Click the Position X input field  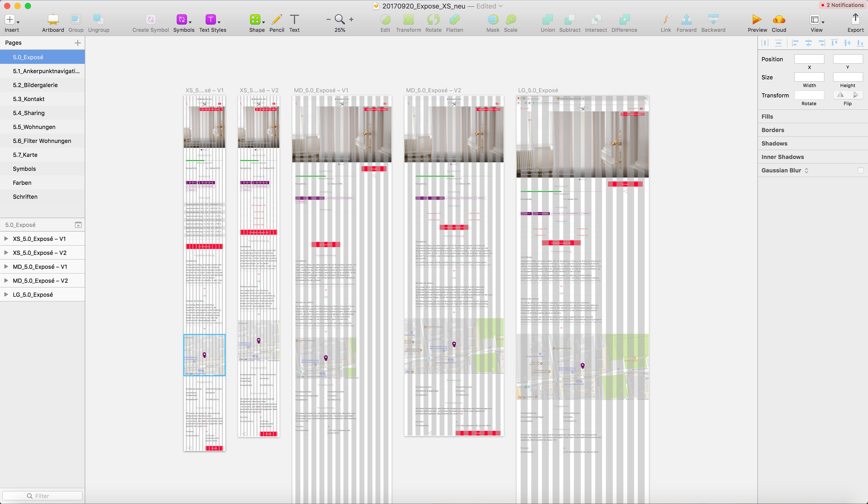tap(809, 59)
